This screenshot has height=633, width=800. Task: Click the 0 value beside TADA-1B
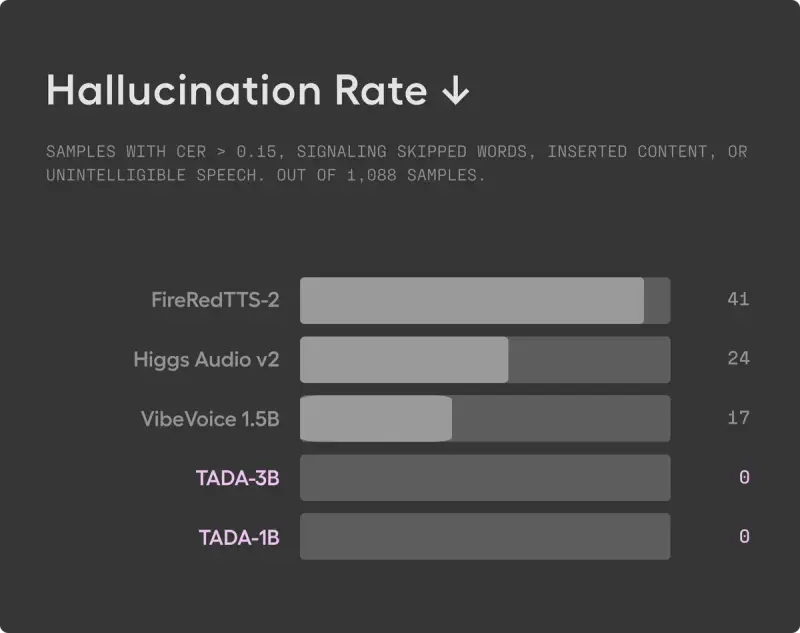744,537
